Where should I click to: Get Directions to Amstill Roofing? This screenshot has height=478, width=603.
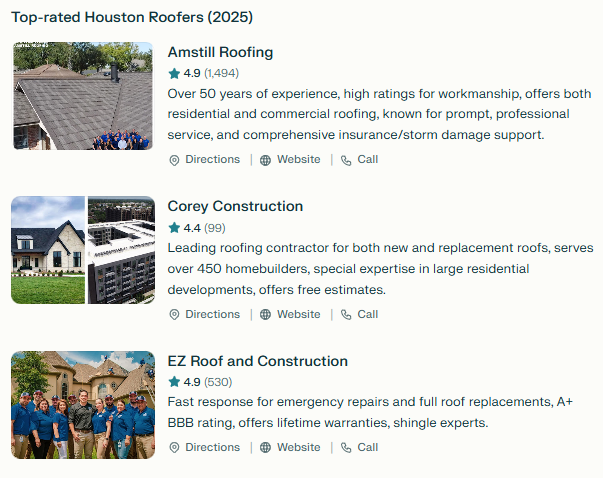pyautogui.click(x=212, y=160)
